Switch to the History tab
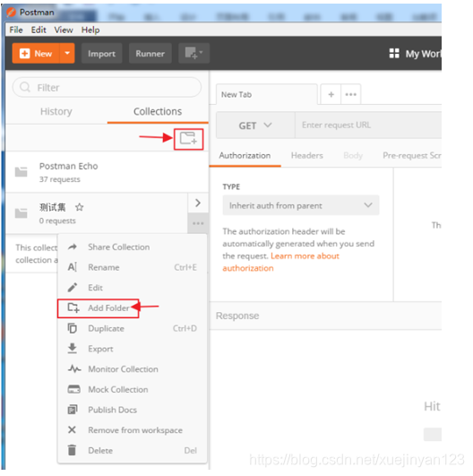Screen dimensions: 473x476 click(x=56, y=111)
